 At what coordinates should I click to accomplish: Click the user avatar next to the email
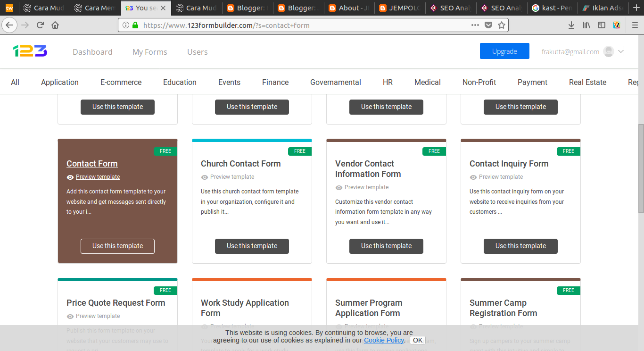[608, 51]
